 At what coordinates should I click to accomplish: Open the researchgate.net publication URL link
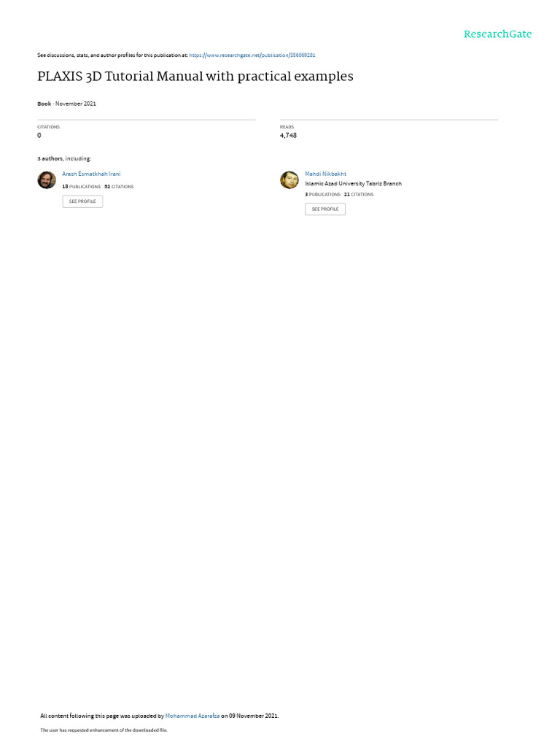coord(252,55)
